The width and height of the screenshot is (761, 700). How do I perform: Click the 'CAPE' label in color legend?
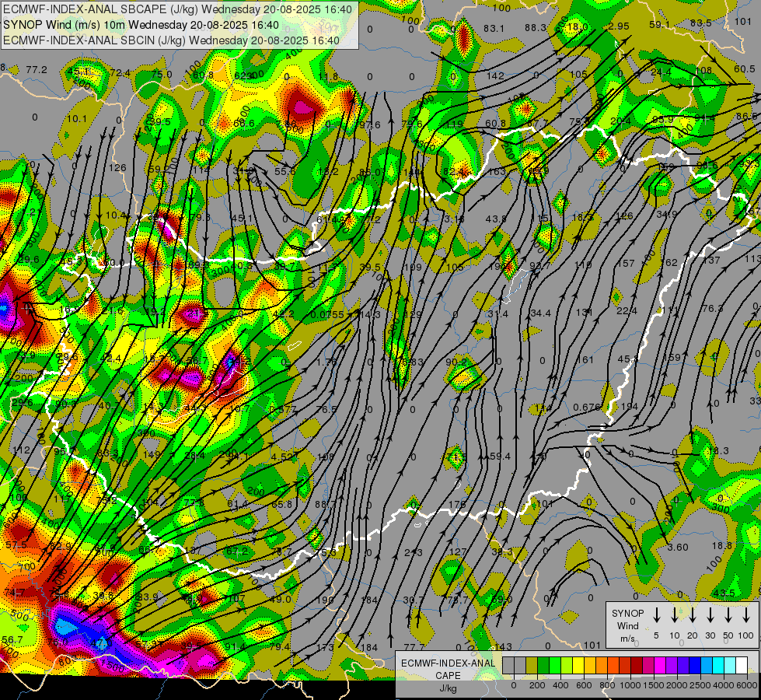pos(448,676)
